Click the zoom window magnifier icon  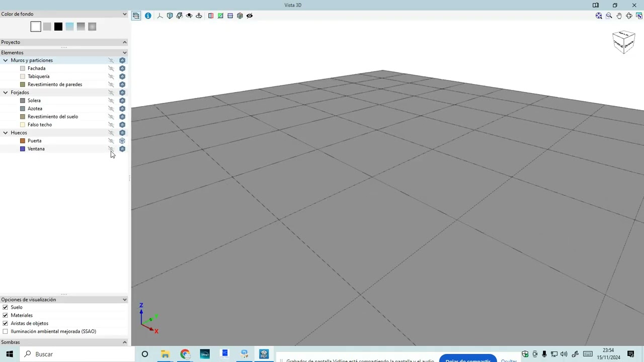pyautogui.click(x=609, y=16)
